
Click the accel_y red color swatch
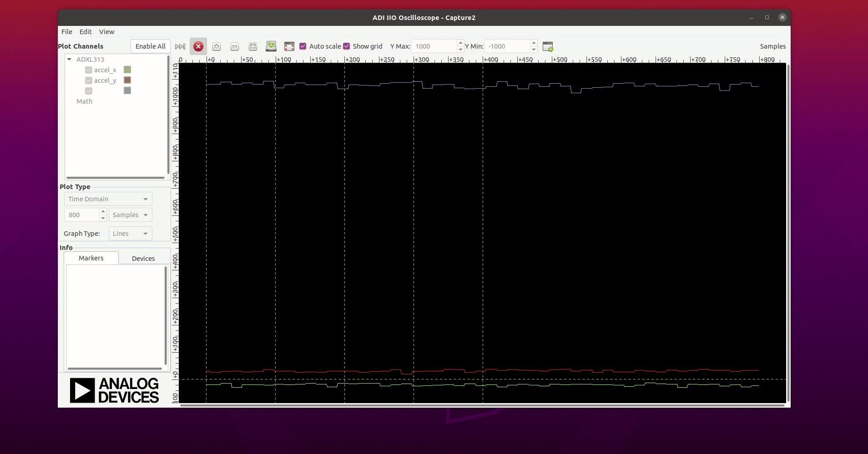(x=127, y=80)
